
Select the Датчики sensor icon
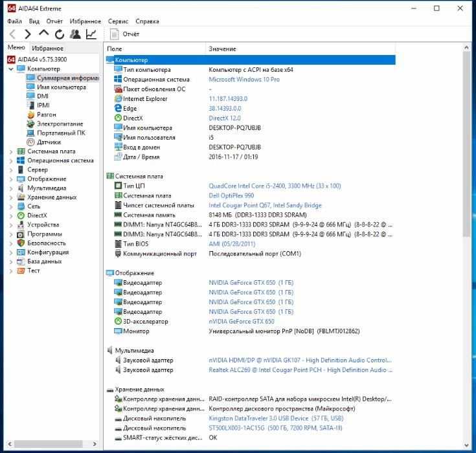[30, 142]
